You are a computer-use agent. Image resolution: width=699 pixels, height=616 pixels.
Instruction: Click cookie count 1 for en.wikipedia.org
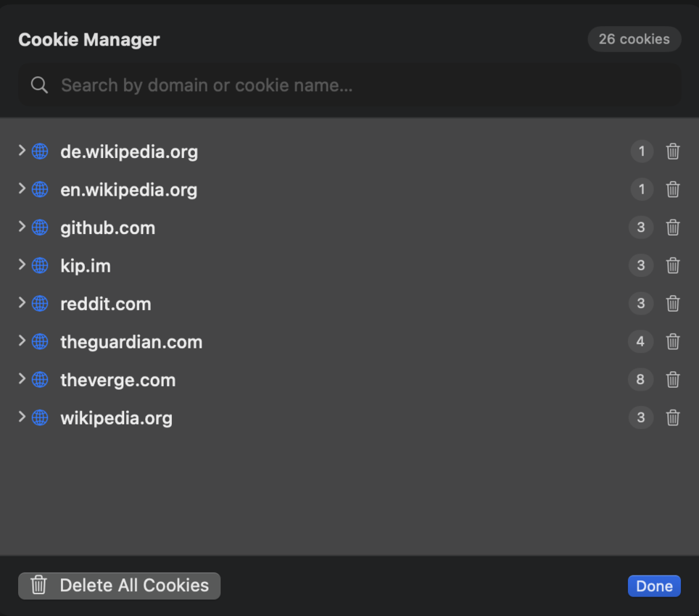tap(642, 189)
